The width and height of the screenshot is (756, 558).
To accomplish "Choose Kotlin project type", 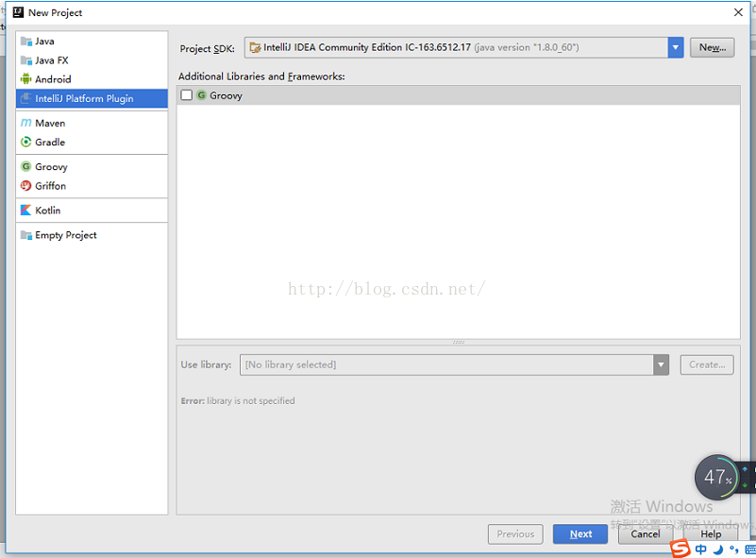I will 92,211.
